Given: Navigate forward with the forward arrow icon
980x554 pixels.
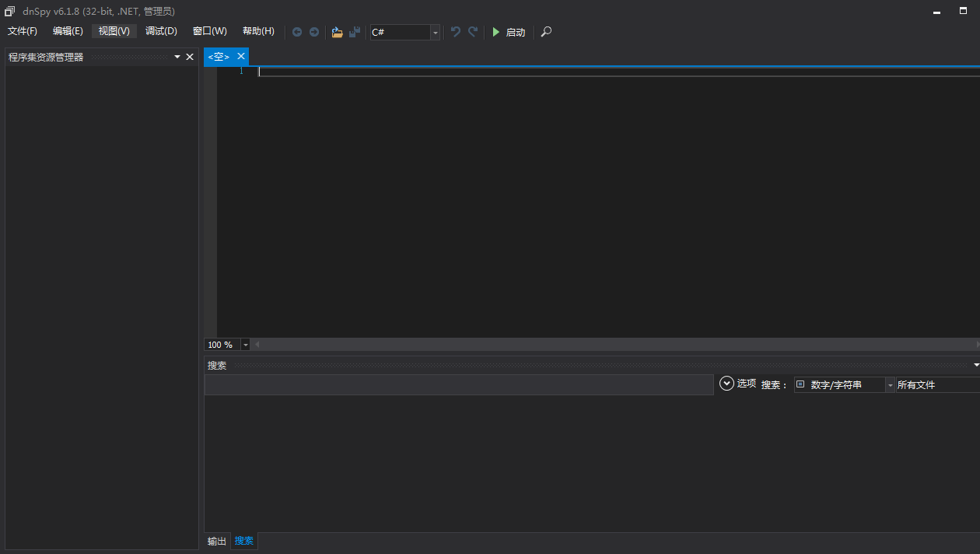Looking at the screenshot, I should click(313, 32).
